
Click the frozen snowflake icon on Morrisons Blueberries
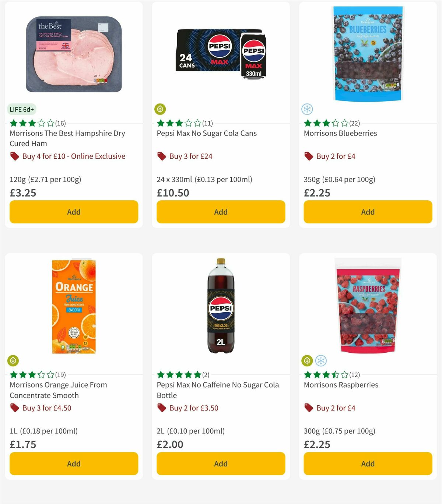coord(306,109)
